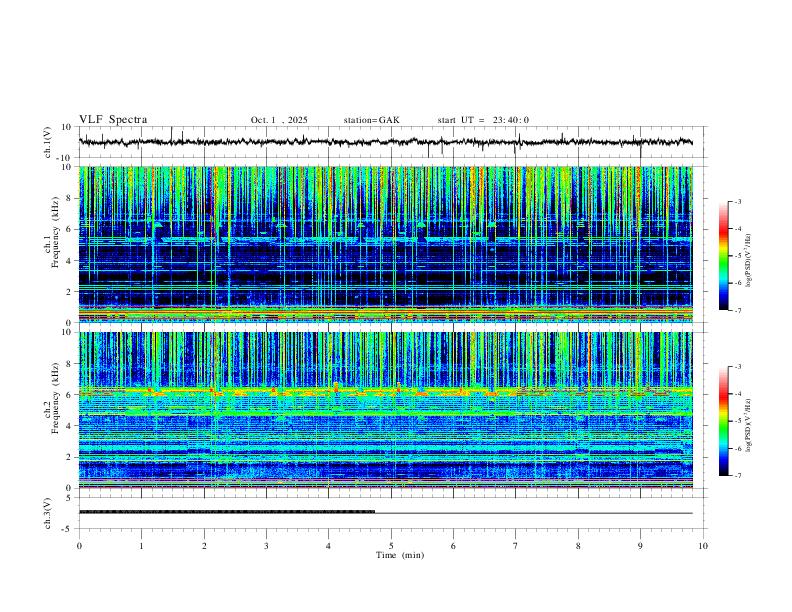This screenshot has width=792, height=612.
Task: Click time axis tick label "9"
Action: pyautogui.click(x=640, y=546)
